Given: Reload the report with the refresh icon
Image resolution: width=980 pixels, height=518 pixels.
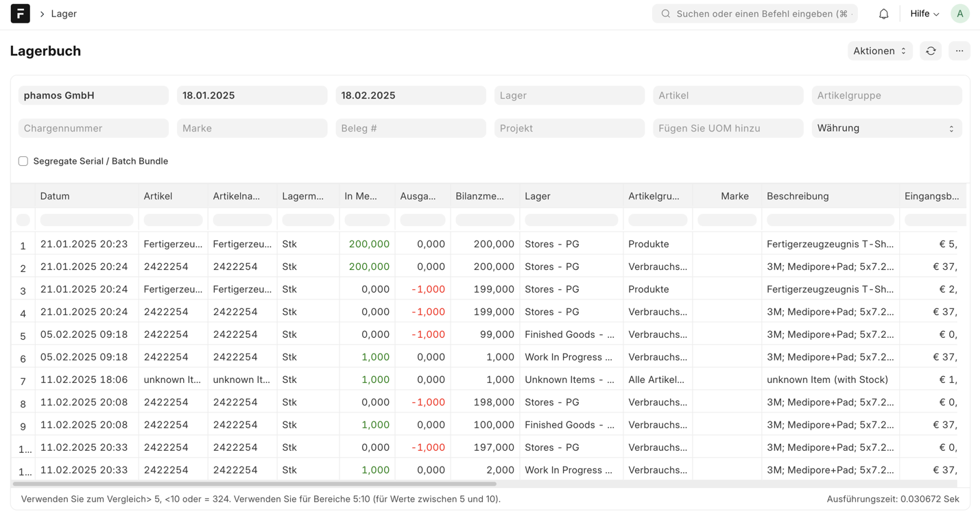Looking at the screenshot, I should pos(931,51).
